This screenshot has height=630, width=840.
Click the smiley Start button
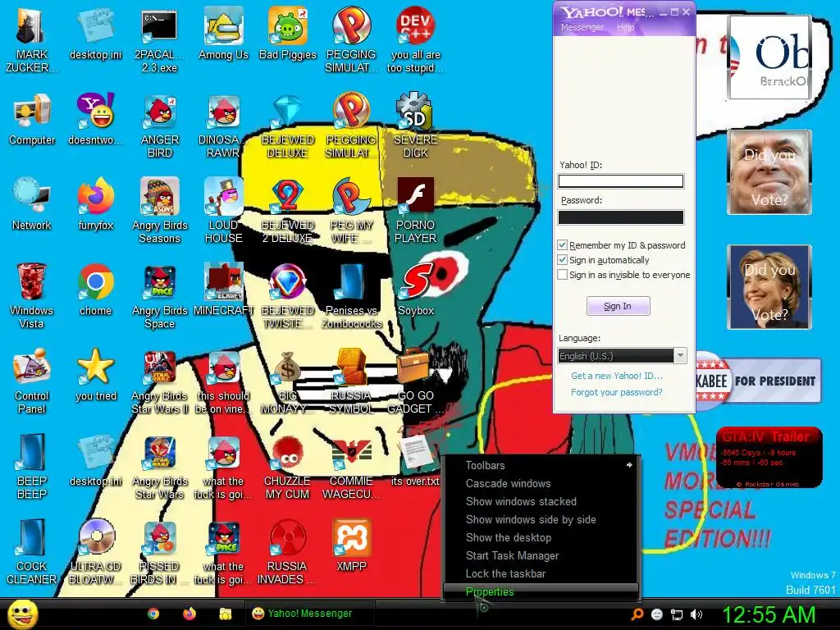pos(22,614)
